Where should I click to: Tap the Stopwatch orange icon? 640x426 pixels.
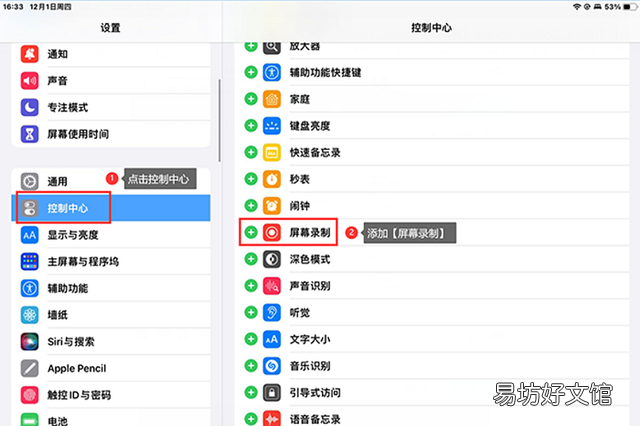272,179
